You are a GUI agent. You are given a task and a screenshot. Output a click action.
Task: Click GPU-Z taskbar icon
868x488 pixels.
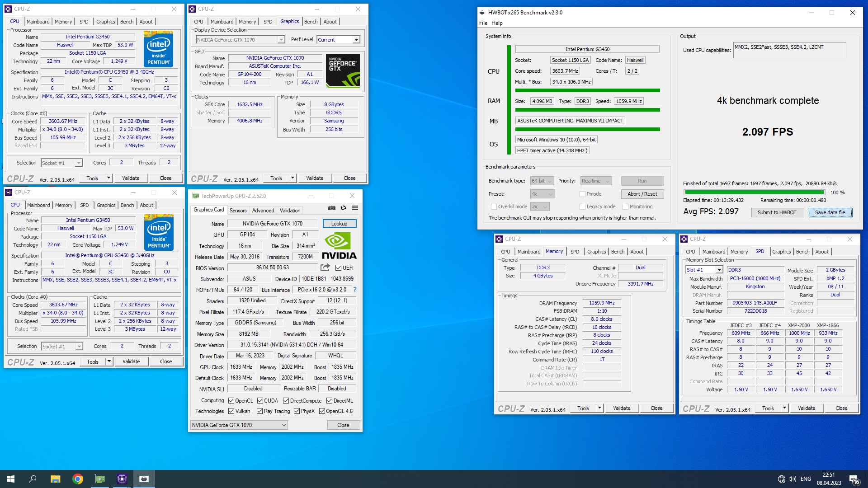(x=100, y=479)
